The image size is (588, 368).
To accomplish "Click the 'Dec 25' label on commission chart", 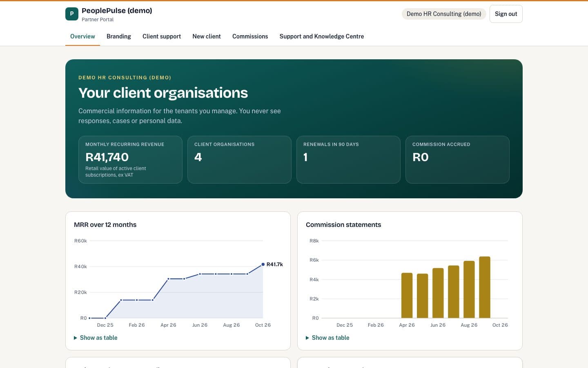I will point(345,325).
